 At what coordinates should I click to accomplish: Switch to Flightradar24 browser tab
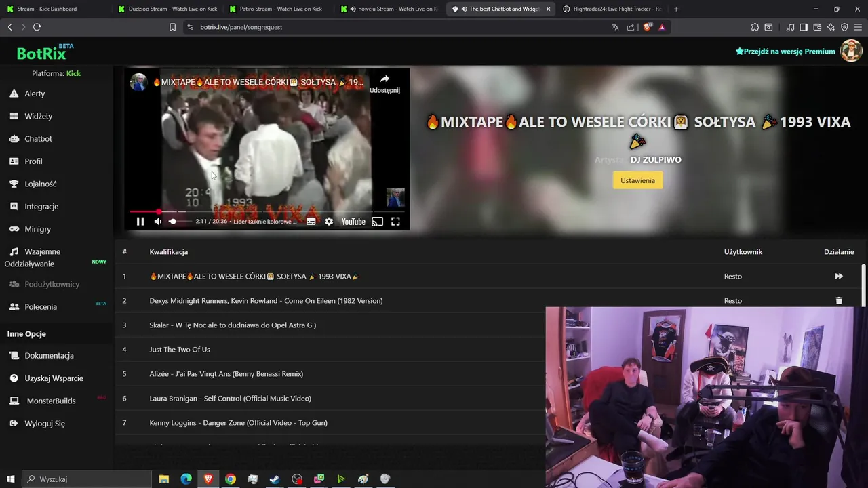[x=612, y=9]
